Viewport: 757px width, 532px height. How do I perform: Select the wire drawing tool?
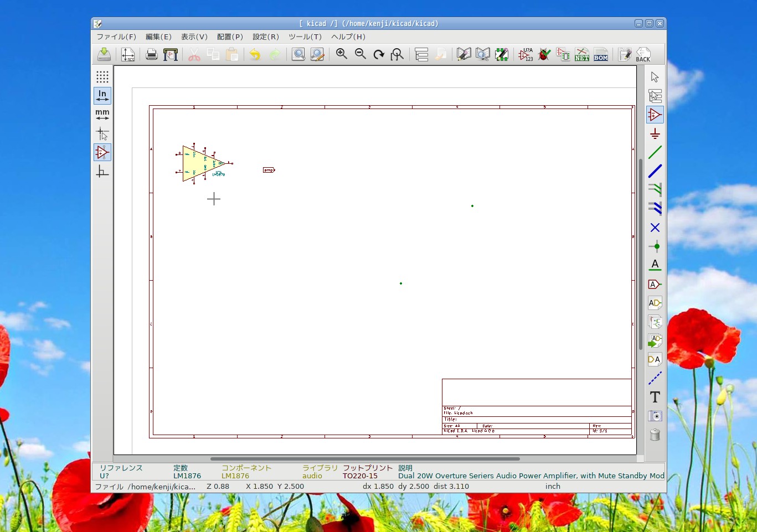655,152
